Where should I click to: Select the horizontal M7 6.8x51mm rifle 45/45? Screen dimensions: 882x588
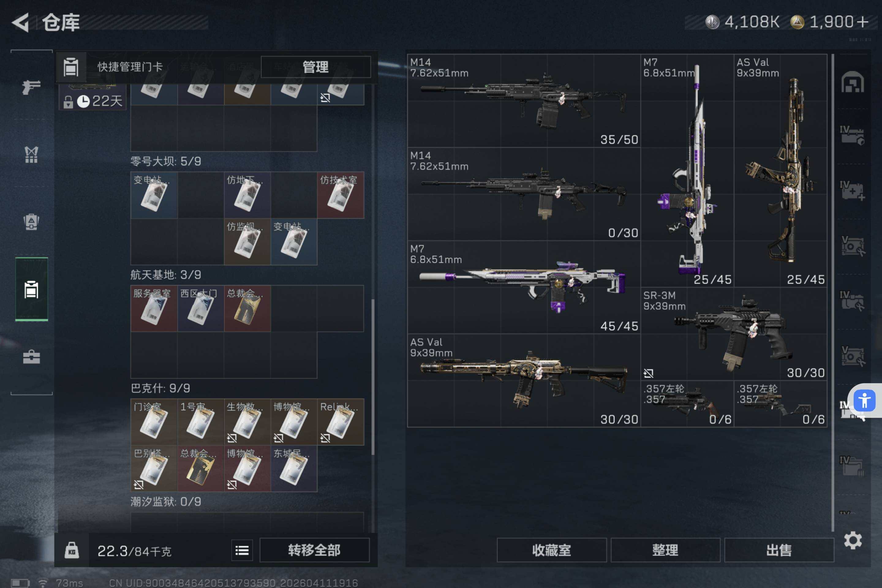524,287
